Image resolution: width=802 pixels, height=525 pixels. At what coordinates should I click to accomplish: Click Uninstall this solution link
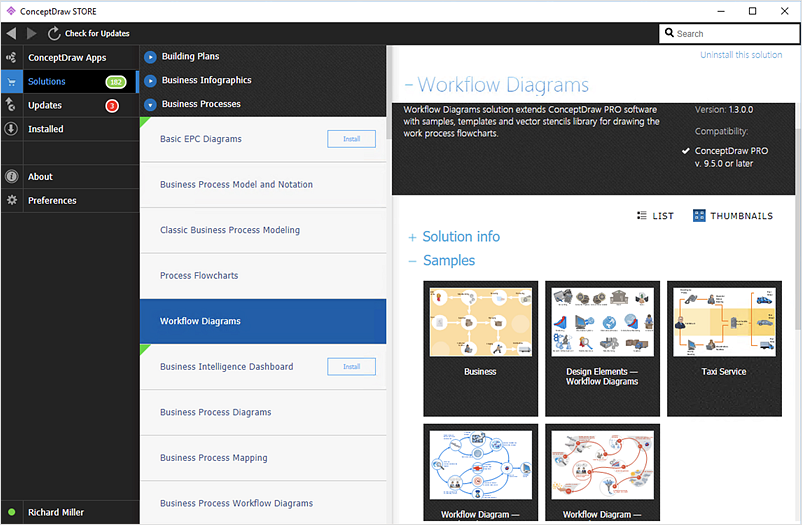click(741, 55)
